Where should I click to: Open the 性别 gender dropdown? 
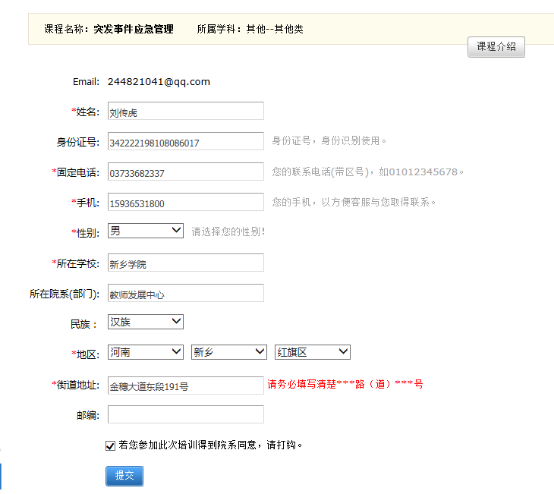pos(146,230)
